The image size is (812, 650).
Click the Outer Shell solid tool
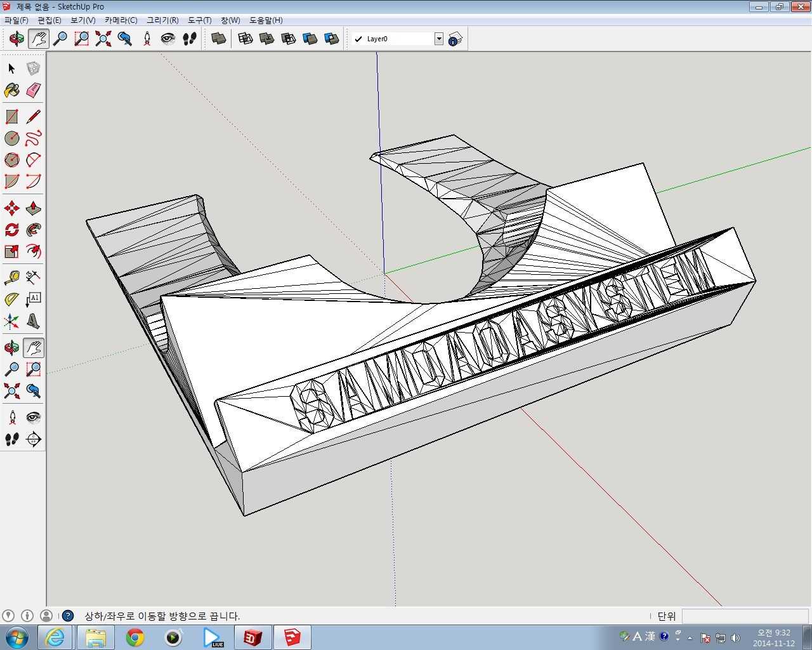click(219, 39)
